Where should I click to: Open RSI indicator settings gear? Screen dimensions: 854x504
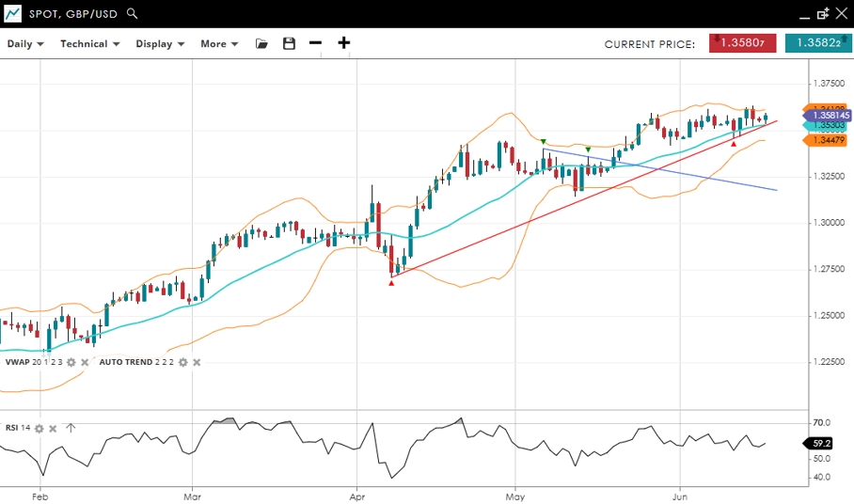[x=40, y=428]
